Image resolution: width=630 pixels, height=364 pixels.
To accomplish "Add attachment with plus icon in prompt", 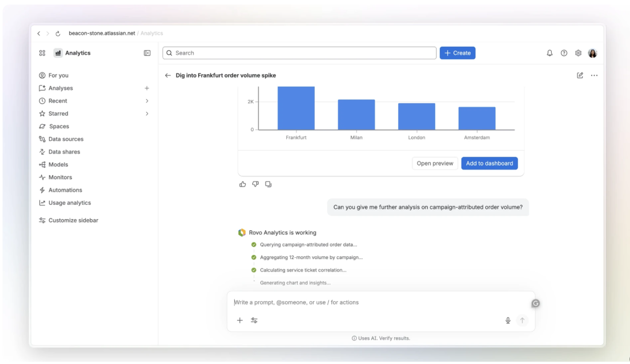I will point(240,320).
